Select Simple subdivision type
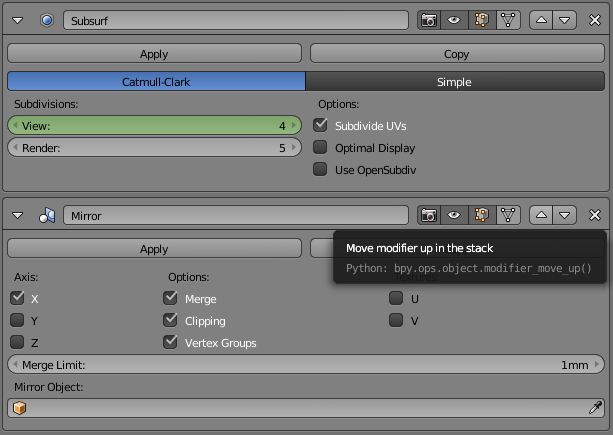This screenshot has width=613, height=435. pyautogui.click(x=455, y=81)
